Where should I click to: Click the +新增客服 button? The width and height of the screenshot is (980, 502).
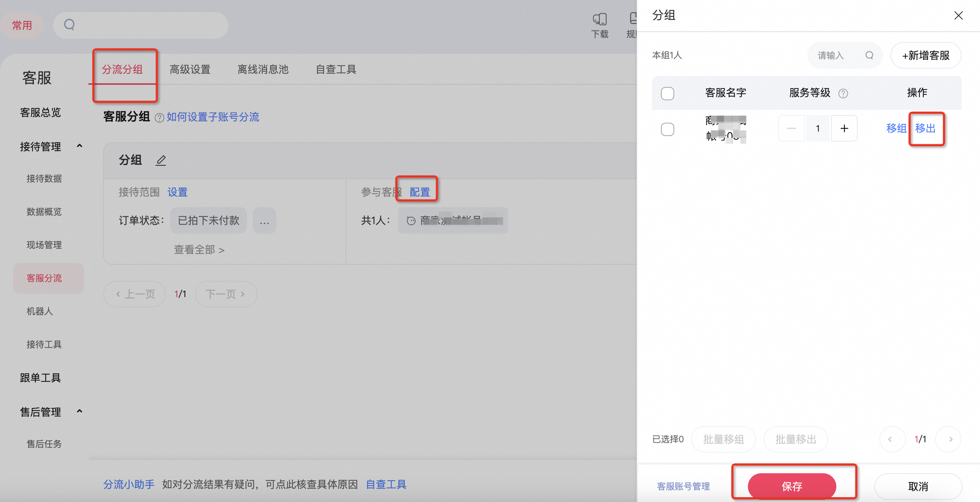[925, 56]
